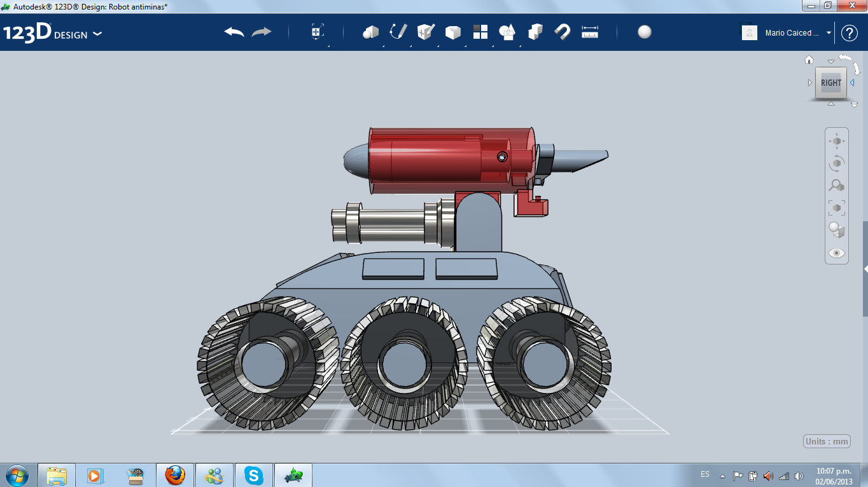Viewport: 868px width, 487px height.
Task: Open the Help question mark
Action: pyautogui.click(x=850, y=33)
